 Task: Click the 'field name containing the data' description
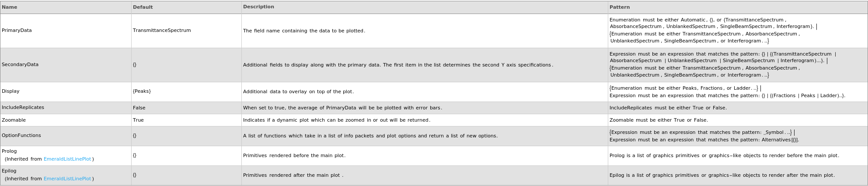coord(304,31)
